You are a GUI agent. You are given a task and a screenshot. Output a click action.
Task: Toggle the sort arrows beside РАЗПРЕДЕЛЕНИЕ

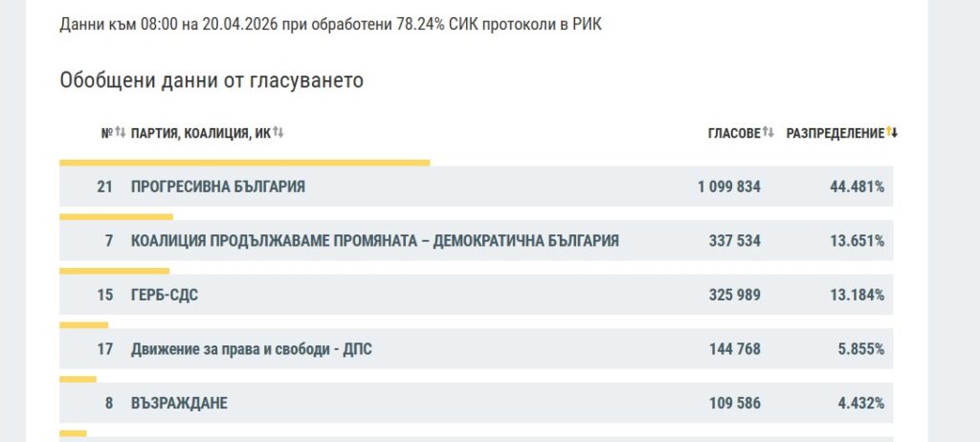892,133
